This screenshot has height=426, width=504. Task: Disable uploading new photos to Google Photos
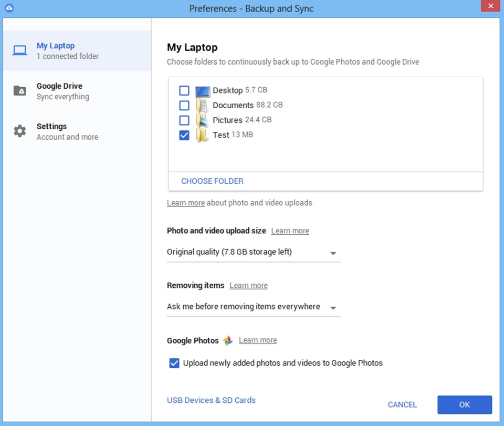point(174,362)
